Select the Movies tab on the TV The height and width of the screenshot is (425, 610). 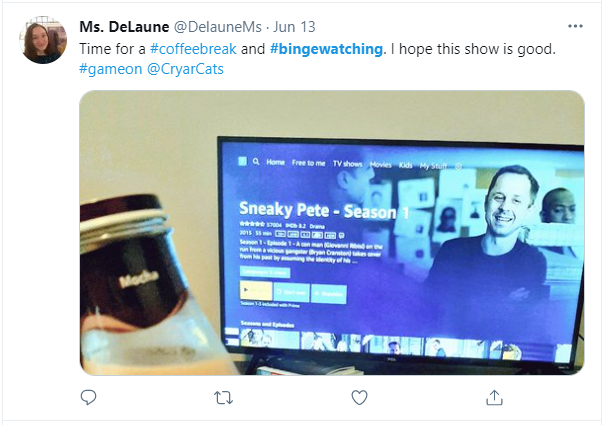point(381,164)
